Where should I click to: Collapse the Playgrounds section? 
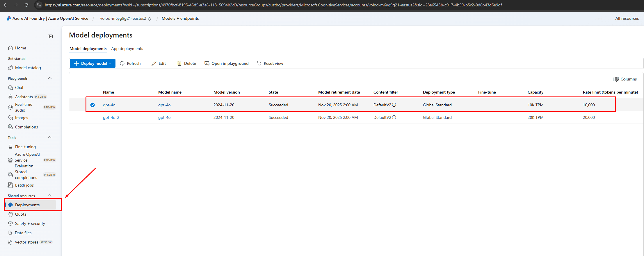click(x=50, y=78)
